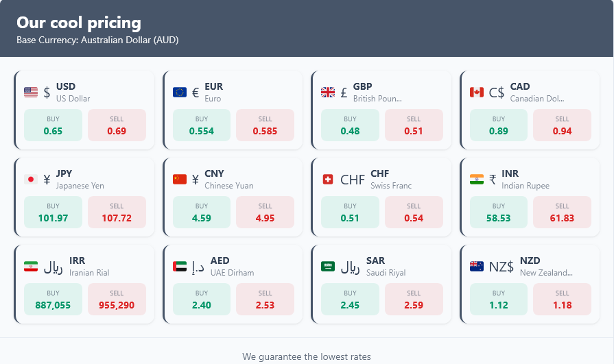The width and height of the screenshot is (614, 364).
Task: Click the Indian flag icon
Action: [477, 180]
